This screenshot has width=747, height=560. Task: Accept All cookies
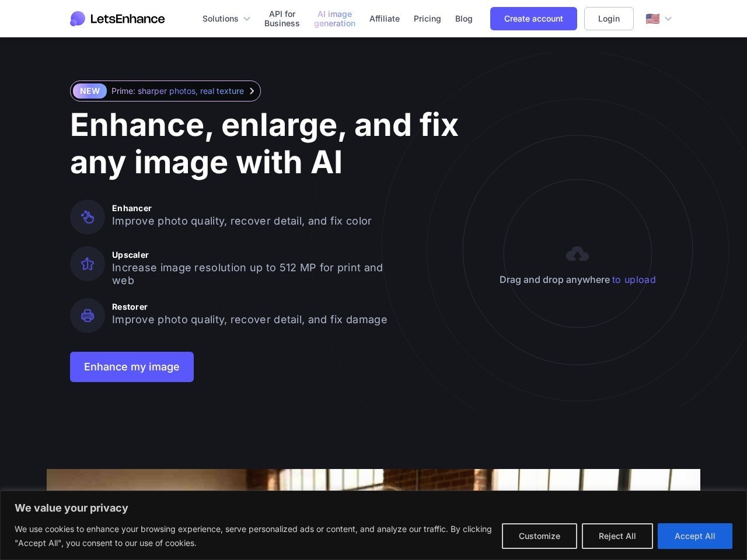[x=695, y=536]
